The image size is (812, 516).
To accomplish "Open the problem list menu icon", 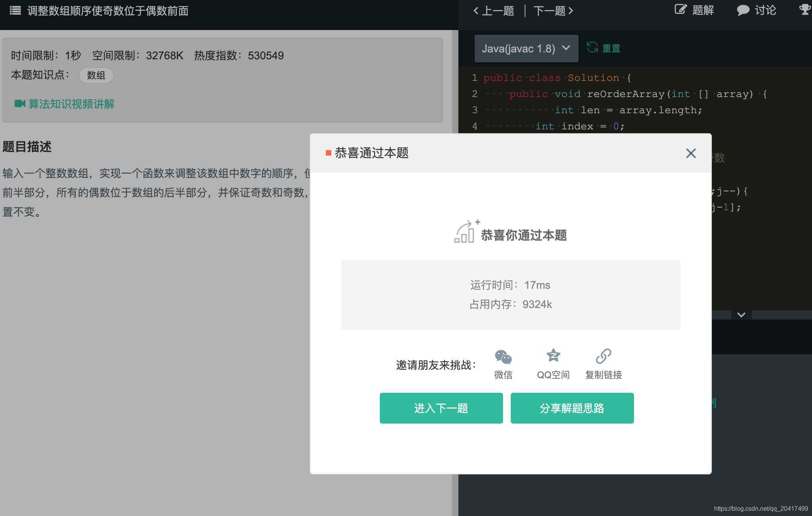I will click(15, 10).
